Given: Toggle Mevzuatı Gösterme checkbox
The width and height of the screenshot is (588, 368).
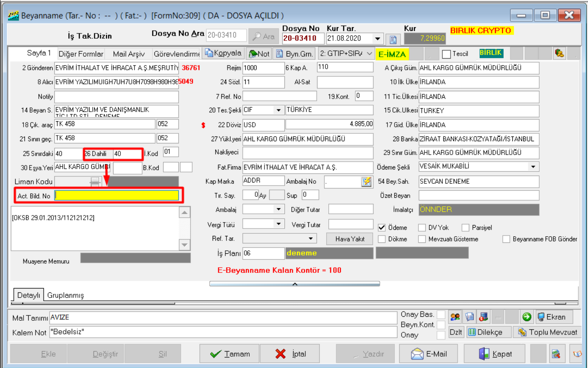Looking at the screenshot, I should tap(422, 239).
